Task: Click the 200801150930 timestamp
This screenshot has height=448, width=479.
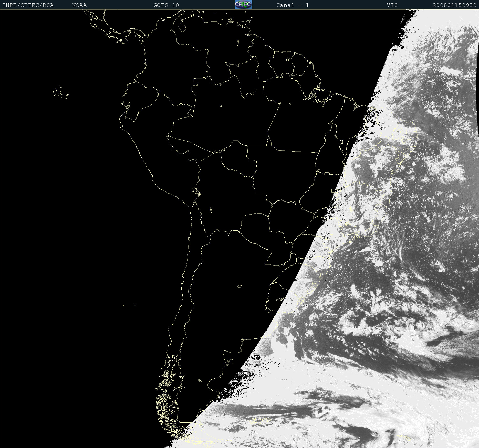Action: [x=454, y=5]
